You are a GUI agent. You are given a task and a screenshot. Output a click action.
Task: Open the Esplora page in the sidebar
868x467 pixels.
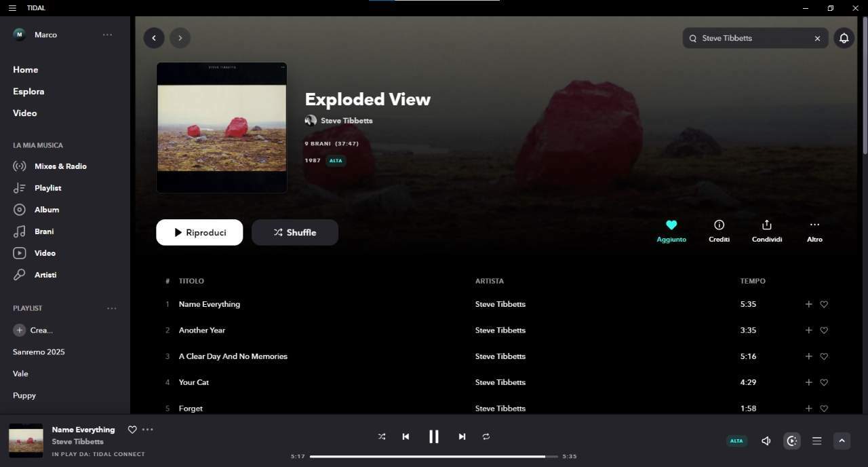(x=28, y=91)
